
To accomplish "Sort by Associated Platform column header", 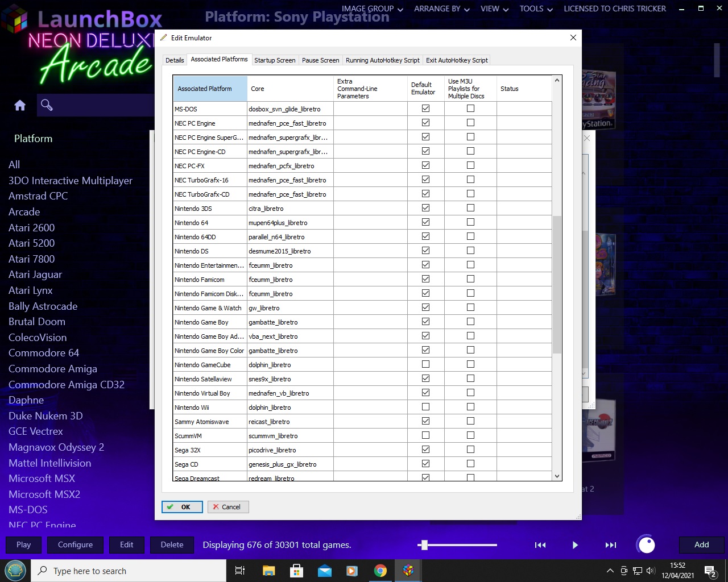I will [210, 89].
